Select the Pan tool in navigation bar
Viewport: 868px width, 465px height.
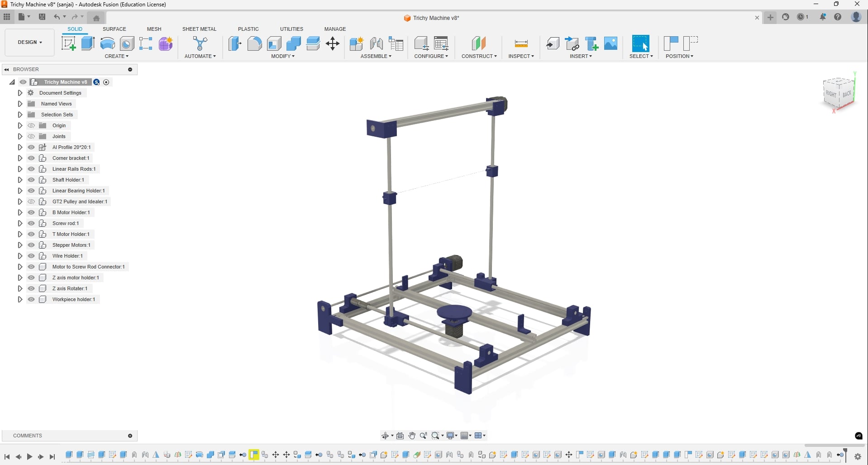tap(411, 435)
